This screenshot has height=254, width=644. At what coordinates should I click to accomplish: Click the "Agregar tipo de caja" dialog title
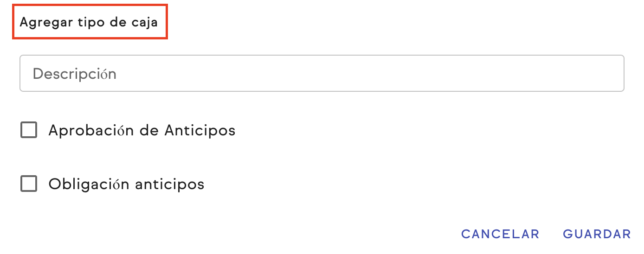pos(89,22)
